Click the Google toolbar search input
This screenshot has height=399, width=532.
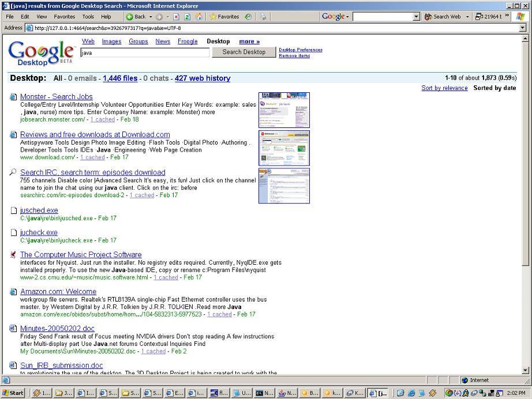tap(383, 17)
